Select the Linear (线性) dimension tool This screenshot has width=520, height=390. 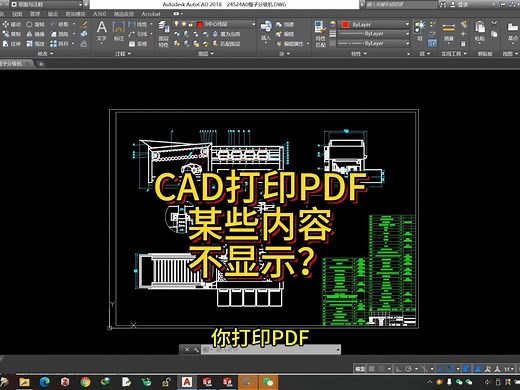pyautogui.click(x=138, y=24)
